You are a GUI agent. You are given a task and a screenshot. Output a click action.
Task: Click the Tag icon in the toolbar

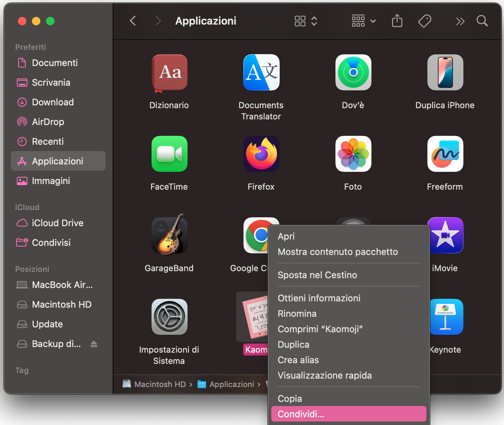pos(425,21)
